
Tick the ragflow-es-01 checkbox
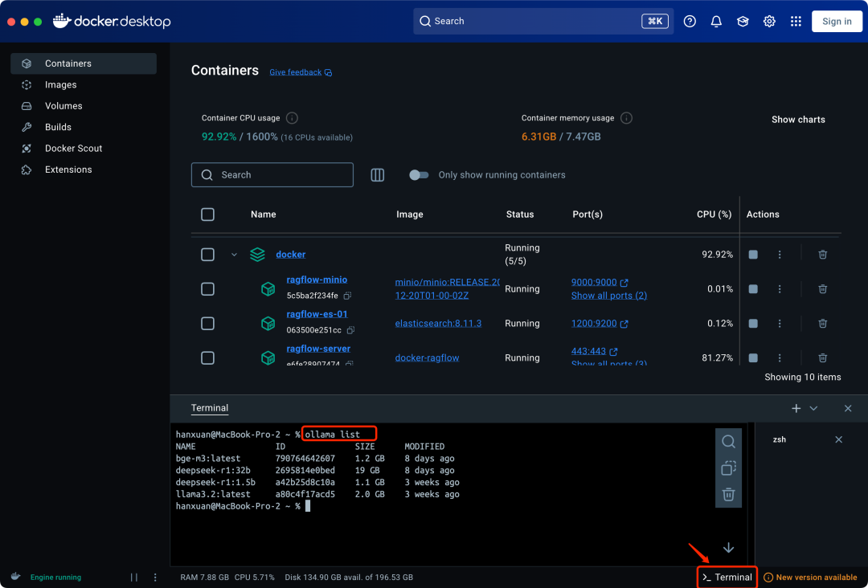click(207, 323)
